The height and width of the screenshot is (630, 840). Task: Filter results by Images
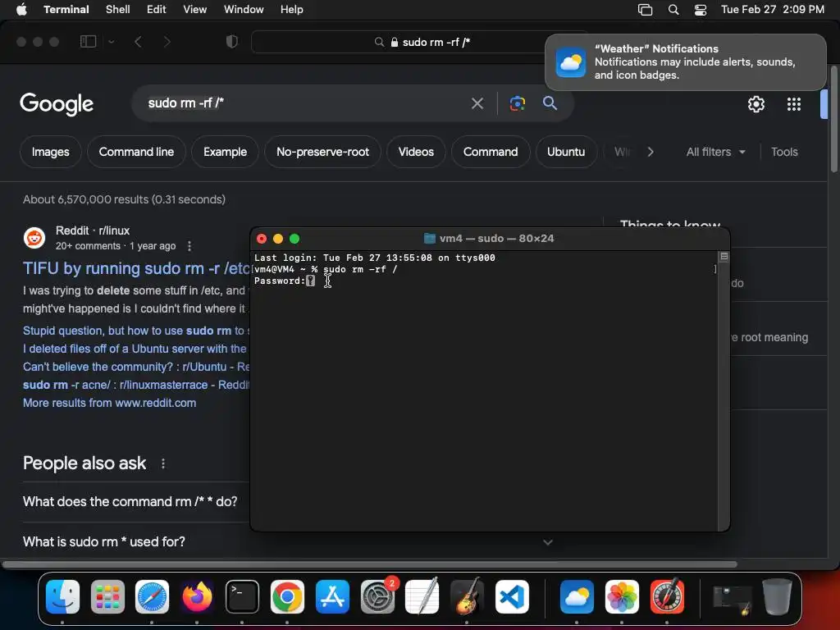pyautogui.click(x=50, y=152)
